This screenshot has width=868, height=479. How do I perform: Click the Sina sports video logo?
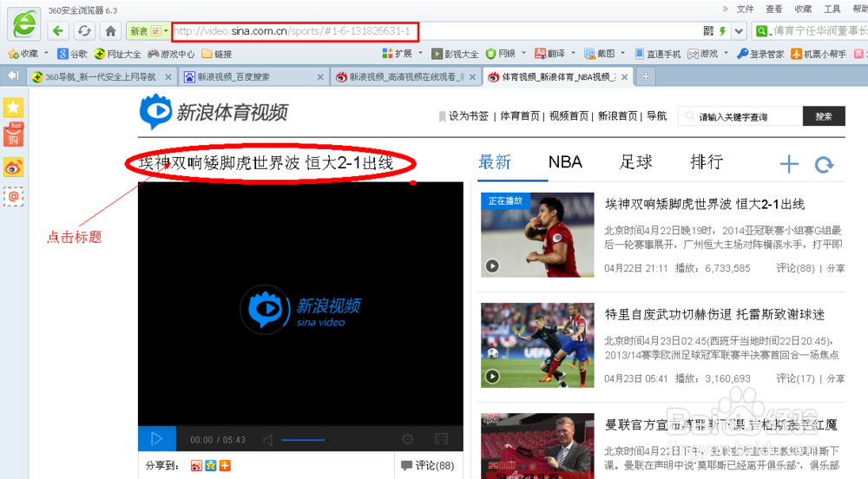point(214,111)
